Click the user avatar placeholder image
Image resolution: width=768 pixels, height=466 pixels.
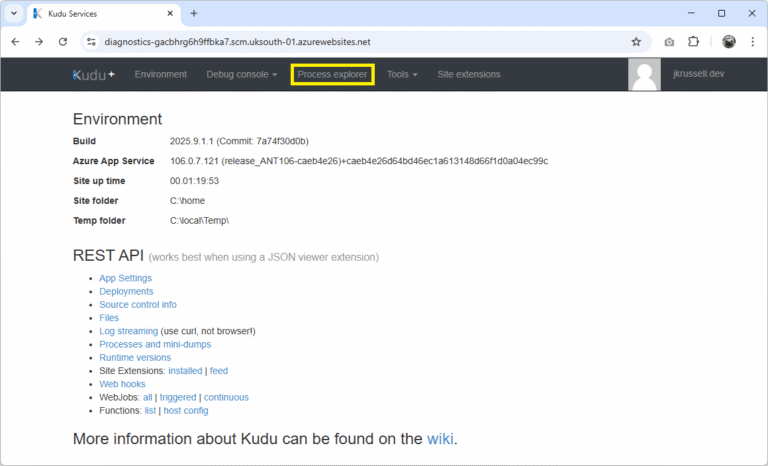click(x=644, y=74)
